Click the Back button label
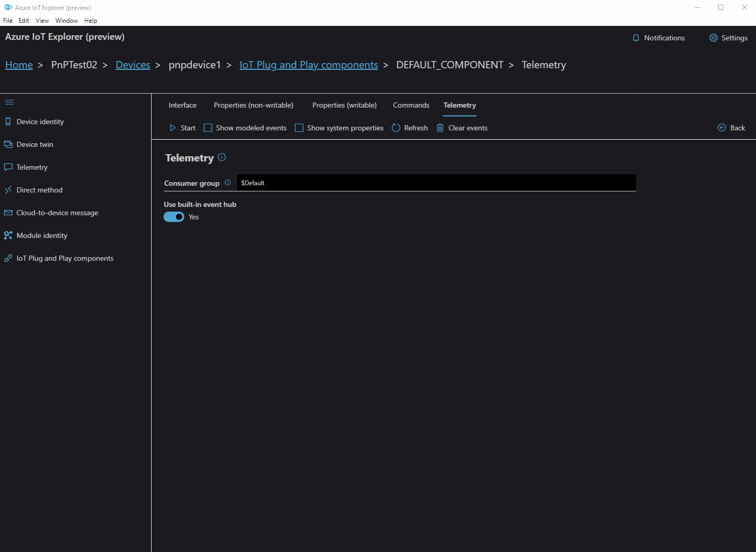756x552 pixels. [738, 128]
